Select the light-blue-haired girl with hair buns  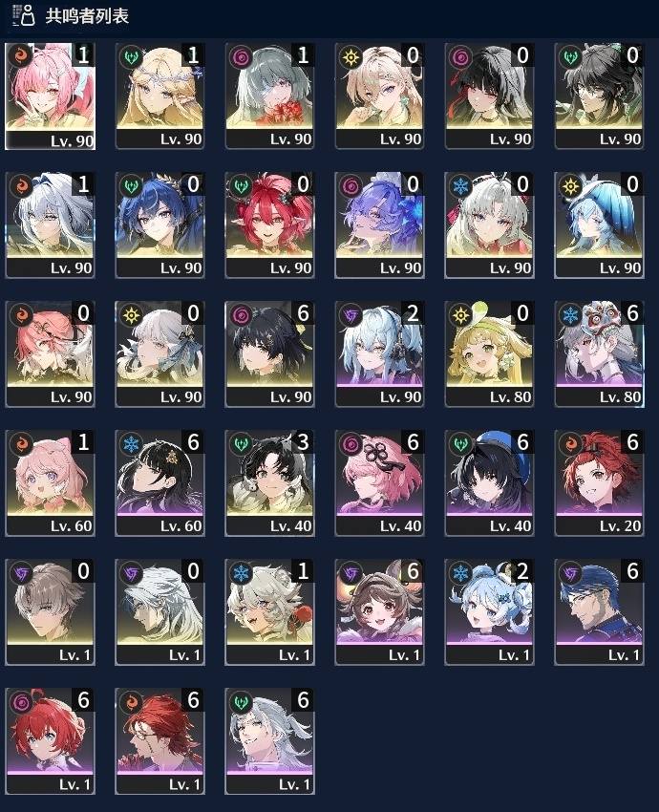click(x=489, y=612)
